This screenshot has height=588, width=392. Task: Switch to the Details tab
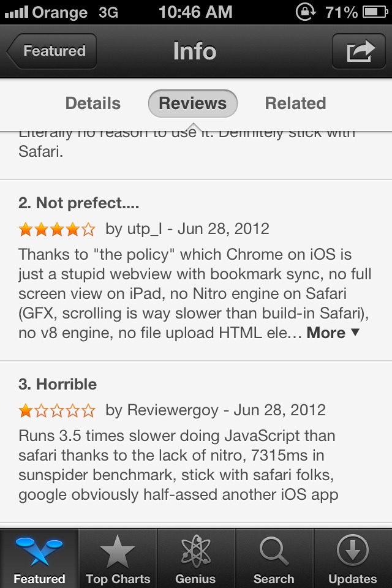[x=93, y=103]
